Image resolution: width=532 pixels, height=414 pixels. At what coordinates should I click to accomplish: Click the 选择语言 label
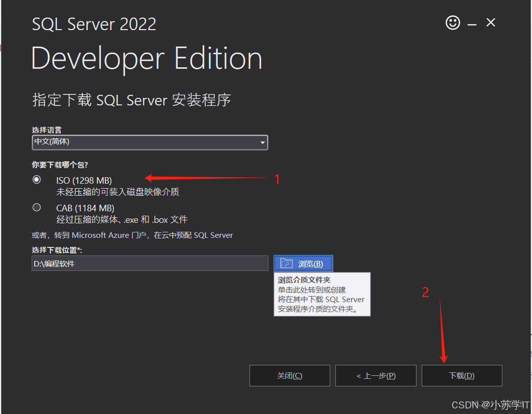click(47, 130)
